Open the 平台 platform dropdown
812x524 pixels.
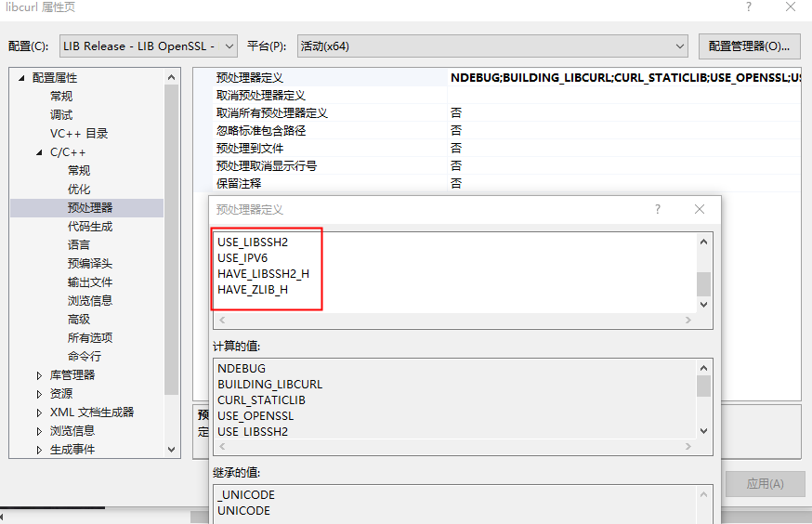492,46
